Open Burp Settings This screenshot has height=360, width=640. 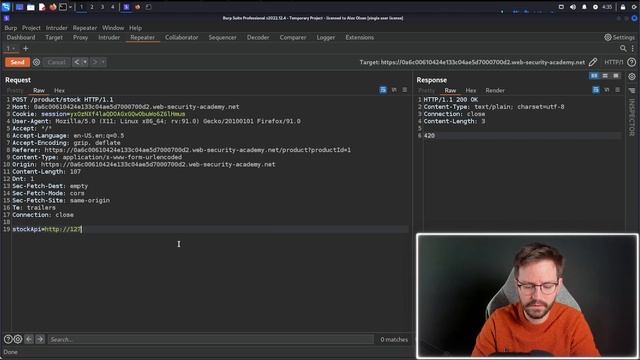point(619,37)
